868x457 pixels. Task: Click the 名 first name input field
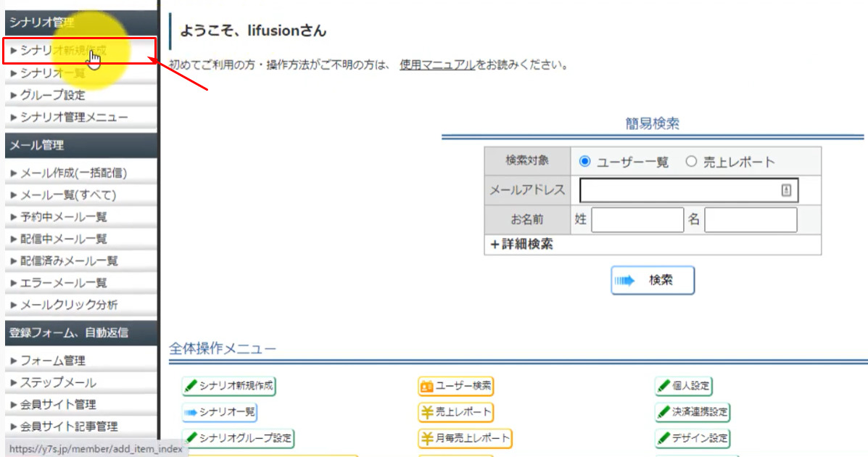point(750,220)
